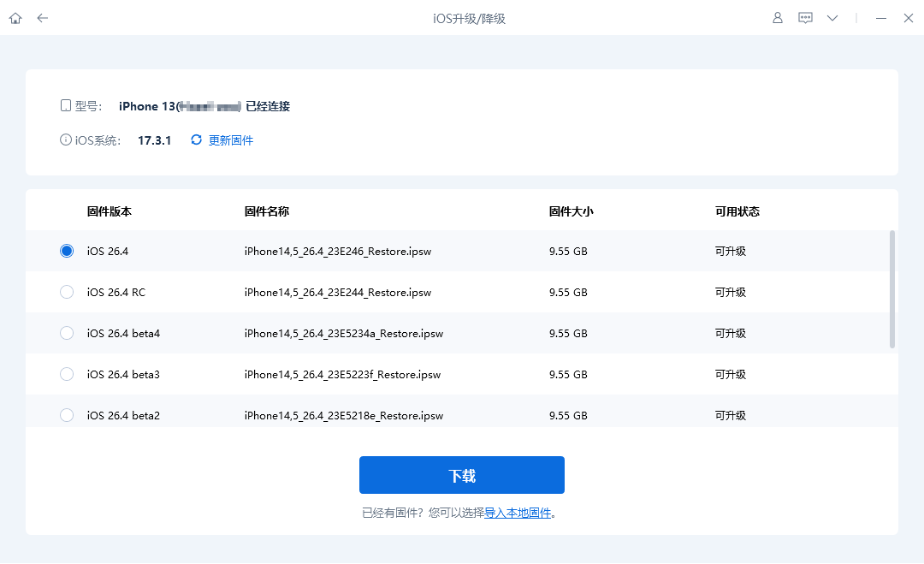Open the 导入本地固件 link

pos(519,512)
